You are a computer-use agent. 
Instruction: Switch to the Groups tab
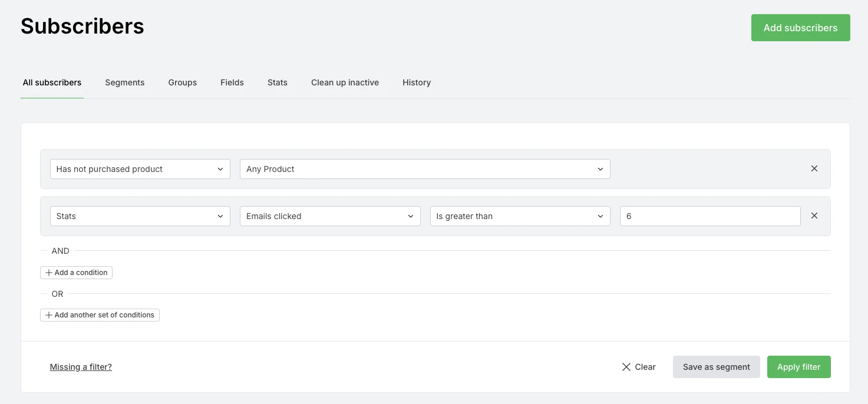pyautogui.click(x=182, y=82)
